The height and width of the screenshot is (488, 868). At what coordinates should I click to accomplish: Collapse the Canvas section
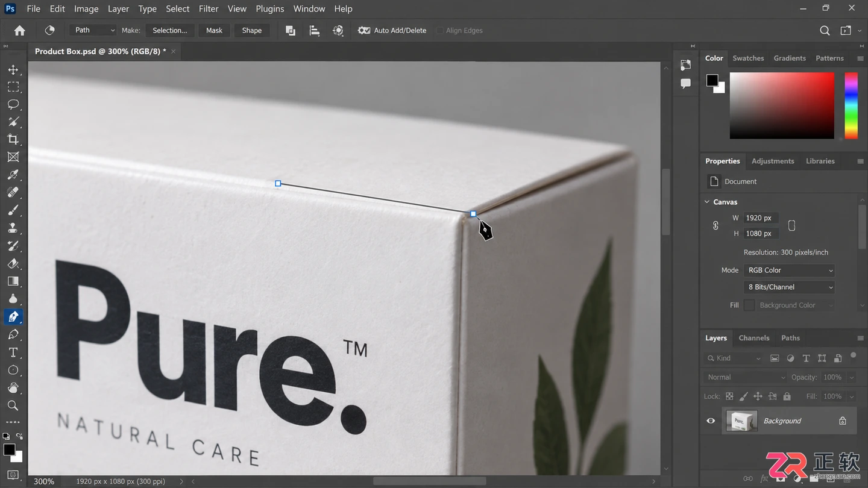click(707, 202)
